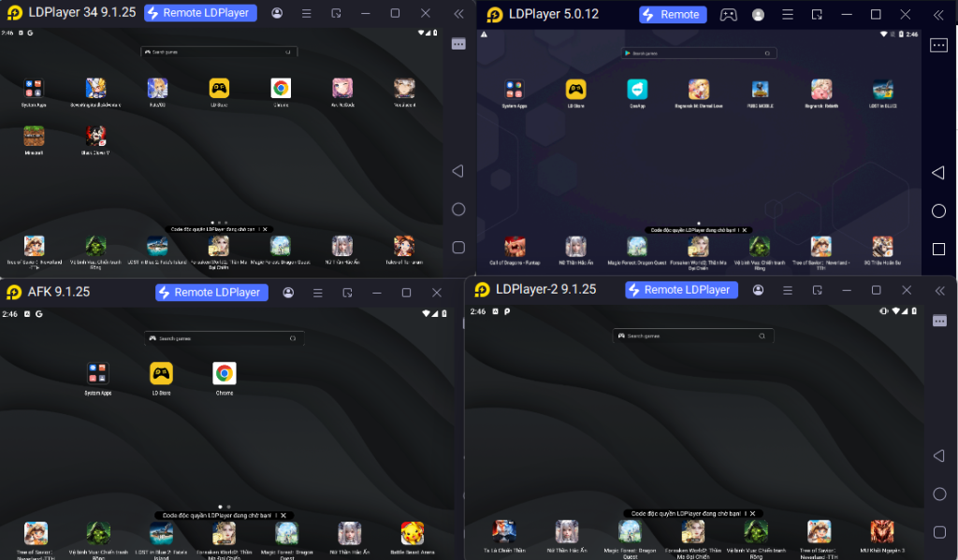Open more options ellipsis in LDPlayer 5.0.12

click(x=938, y=46)
